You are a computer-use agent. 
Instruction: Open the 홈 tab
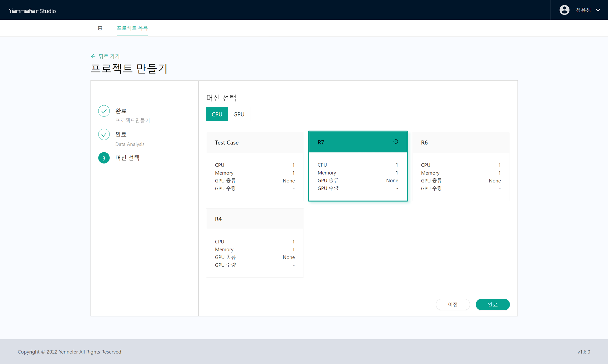[100, 28]
